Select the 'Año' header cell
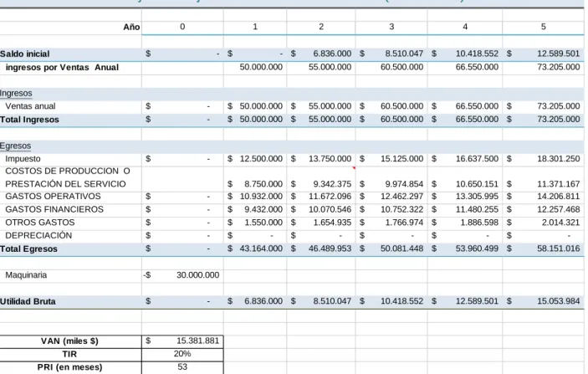This screenshot has height=374, width=588. [x=131, y=27]
